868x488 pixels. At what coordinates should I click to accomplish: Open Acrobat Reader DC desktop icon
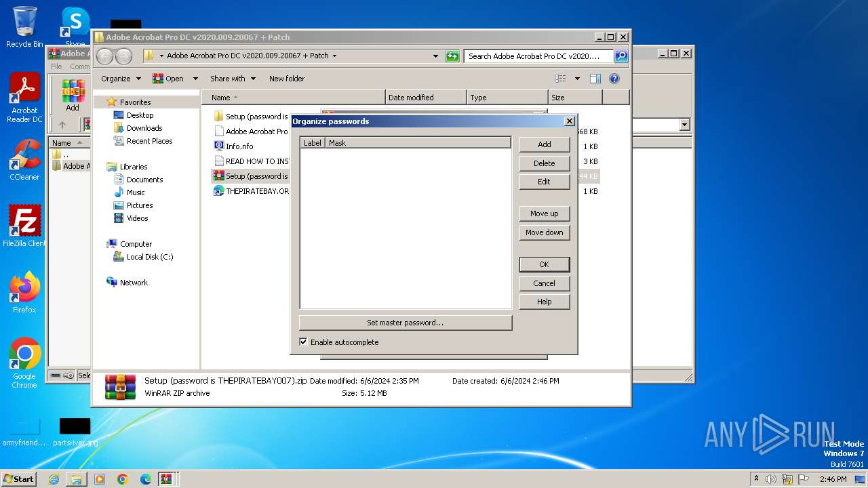point(24,98)
